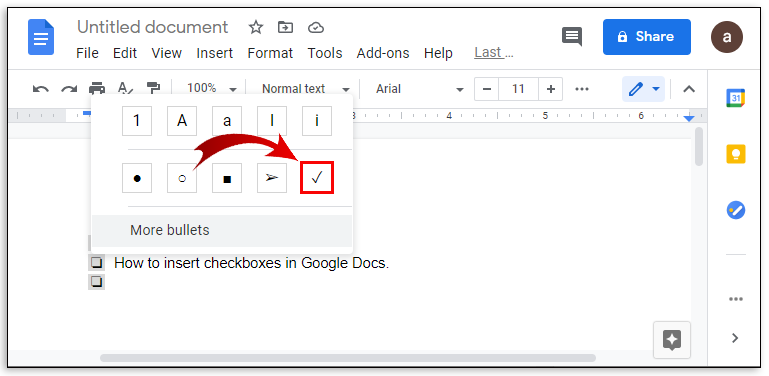
Task: Open the File menu
Action: click(87, 53)
